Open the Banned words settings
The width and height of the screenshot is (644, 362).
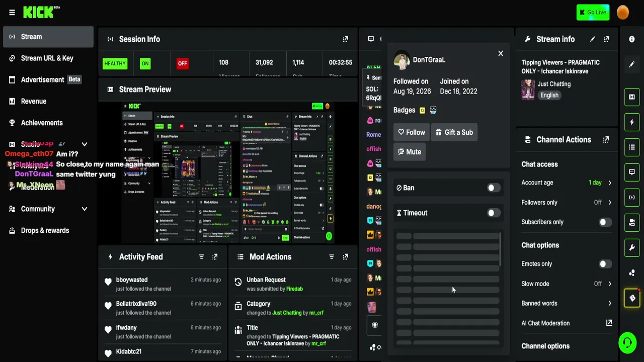[x=567, y=303]
